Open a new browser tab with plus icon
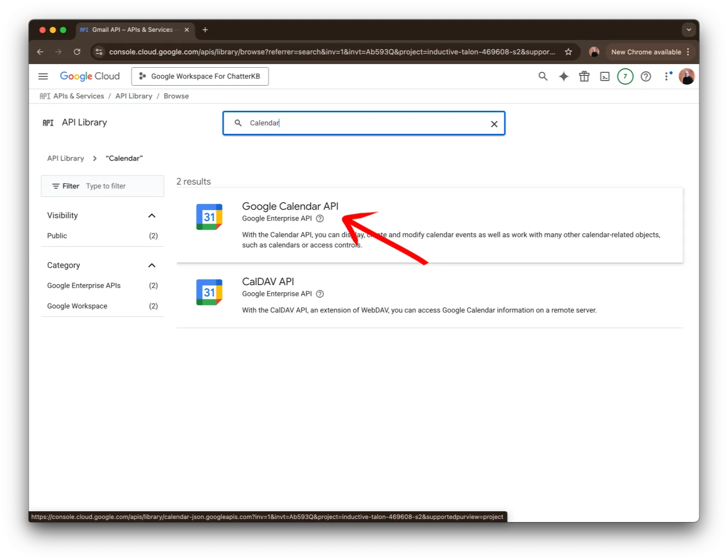This screenshot has height=560, width=728. (x=205, y=30)
